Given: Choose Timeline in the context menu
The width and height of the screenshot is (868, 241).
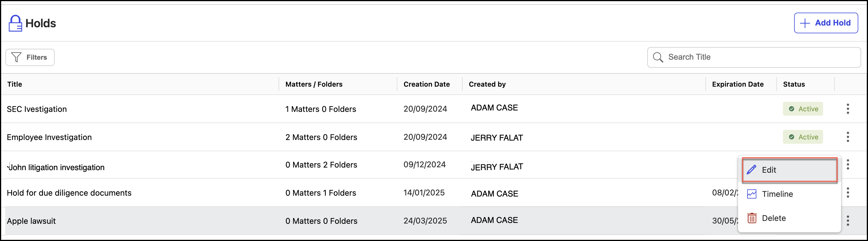Looking at the screenshot, I should (x=777, y=194).
